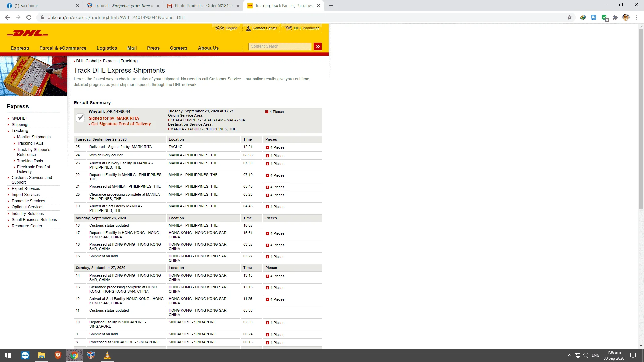Viewport: 644px width, 362px height.
Task: Click MyDHL+ in the sidebar
Action: click(x=19, y=118)
